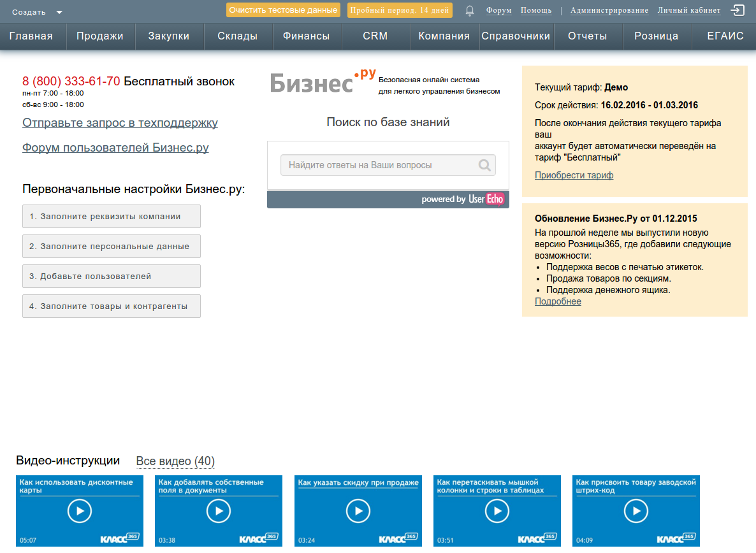Screen dimensions: 756x553
Task: Open the Финансы menu
Action: pyautogui.click(x=307, y=36)
